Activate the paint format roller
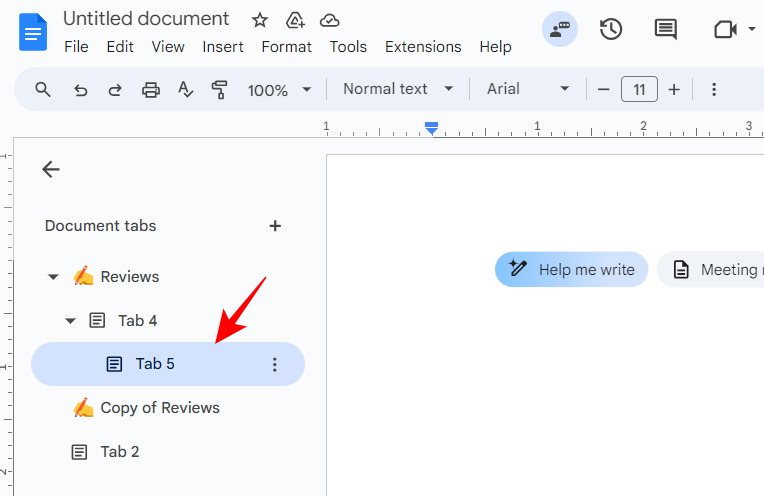This screenshot has height=496, width=764. point(220,90)
